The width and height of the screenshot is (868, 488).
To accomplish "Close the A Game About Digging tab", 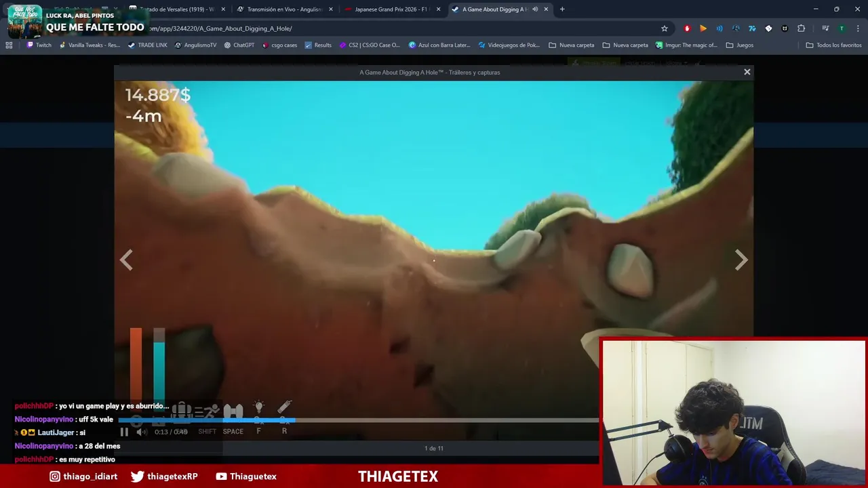I will [x=546, y=9].
